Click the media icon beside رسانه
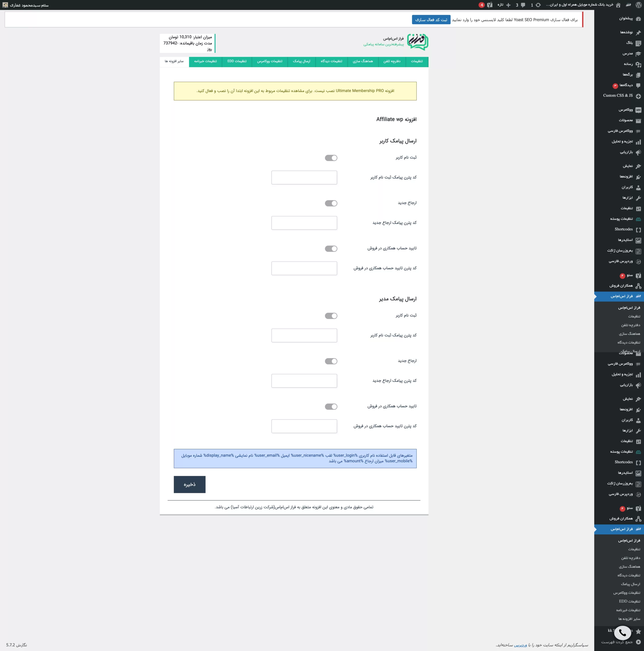Screen dimensions: 644x651 pyautogui.click(x=638, y=64)
